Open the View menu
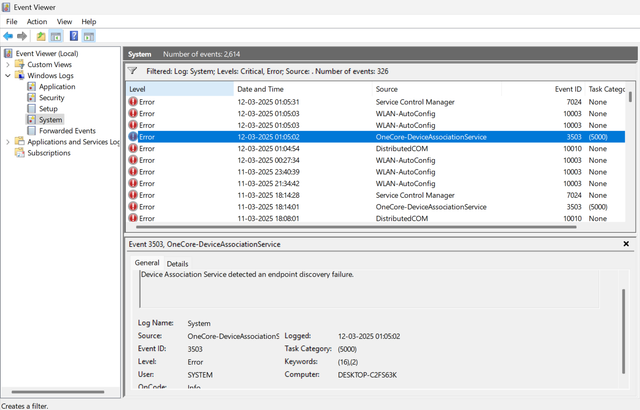Image resolution: width=640 pixels, height=410 pixels. (64, 22)
